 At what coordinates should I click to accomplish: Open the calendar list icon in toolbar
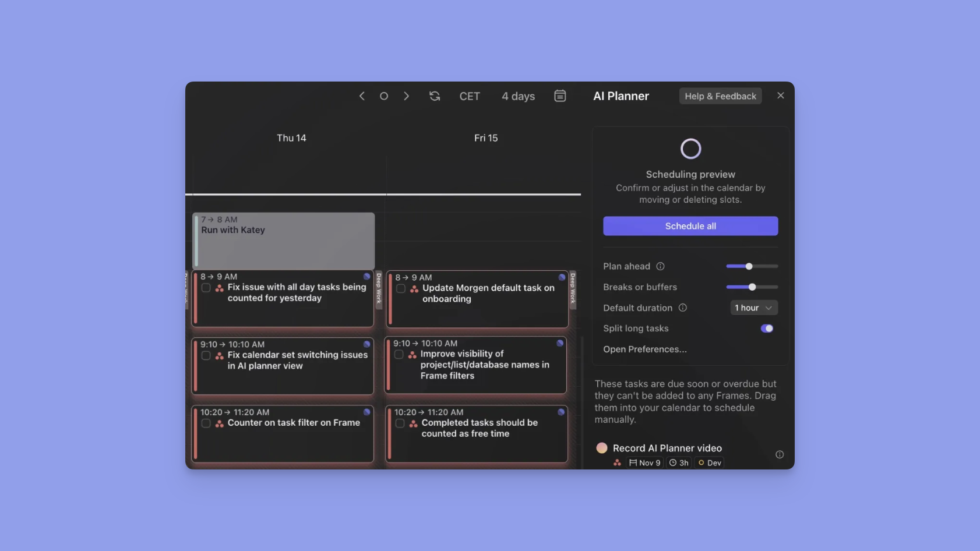pos(560,96)
